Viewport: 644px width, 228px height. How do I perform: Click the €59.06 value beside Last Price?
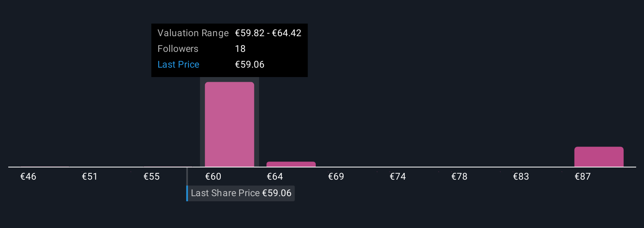[249, 64]
